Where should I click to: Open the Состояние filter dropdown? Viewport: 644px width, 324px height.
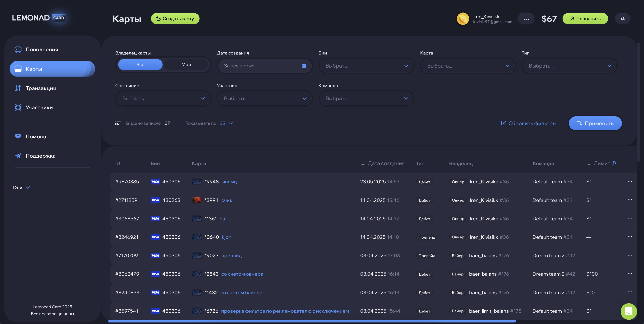point(163,98)
